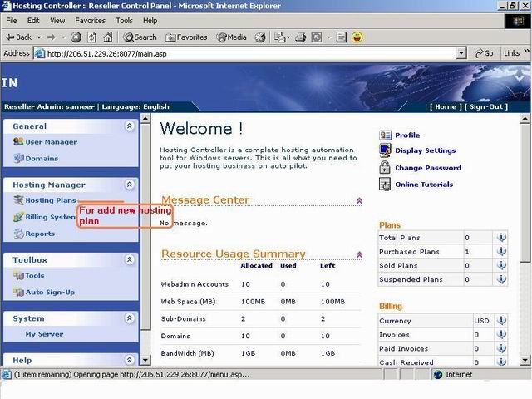Click the Forward arrow button
The width and height of the screenshot is (532, 399).
(x=52, y=37)
